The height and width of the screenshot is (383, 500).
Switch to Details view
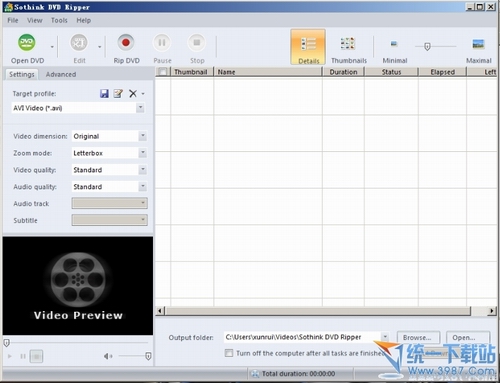point(308,47)
